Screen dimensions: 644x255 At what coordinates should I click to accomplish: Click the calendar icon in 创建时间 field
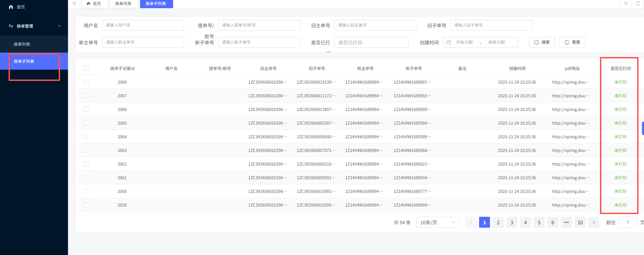(449, 42)
